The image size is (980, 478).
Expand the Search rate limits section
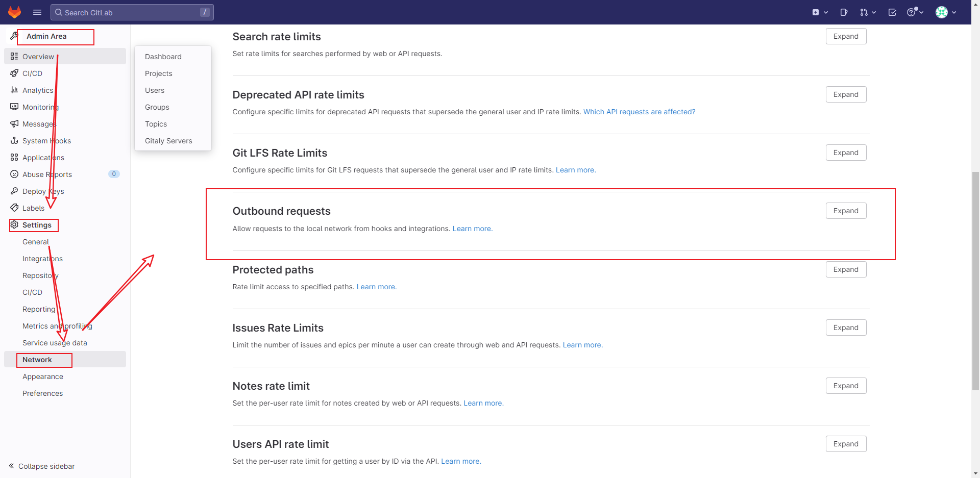846,36
